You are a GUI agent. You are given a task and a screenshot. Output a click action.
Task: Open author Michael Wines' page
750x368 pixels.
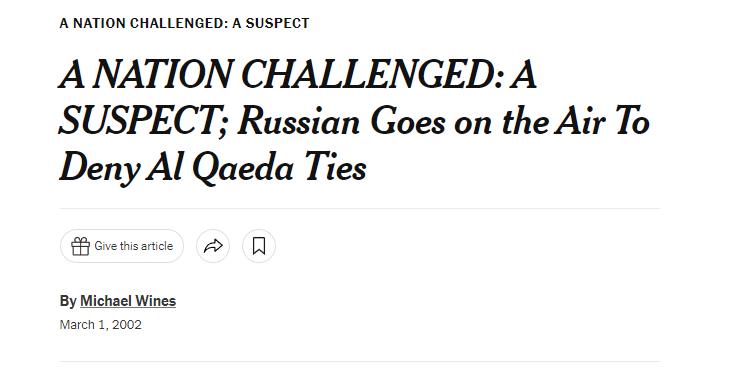click(128, 301)
